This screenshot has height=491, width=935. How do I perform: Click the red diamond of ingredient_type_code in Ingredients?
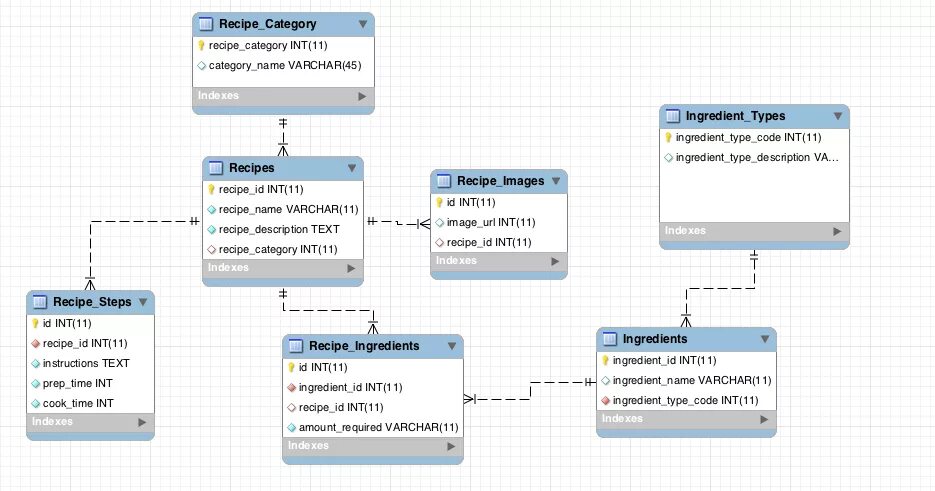605,400
